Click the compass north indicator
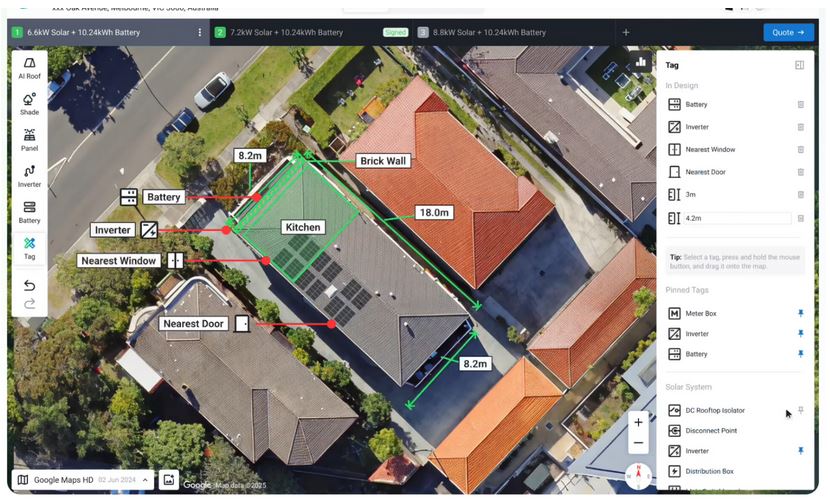Screen dimensions: 830x500 click(637, 474)
